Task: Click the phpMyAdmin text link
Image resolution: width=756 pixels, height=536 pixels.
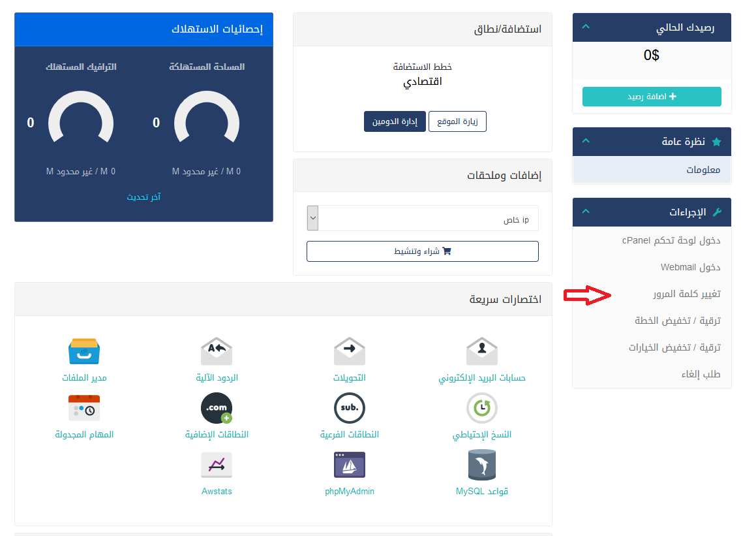Action: [350, 491]
